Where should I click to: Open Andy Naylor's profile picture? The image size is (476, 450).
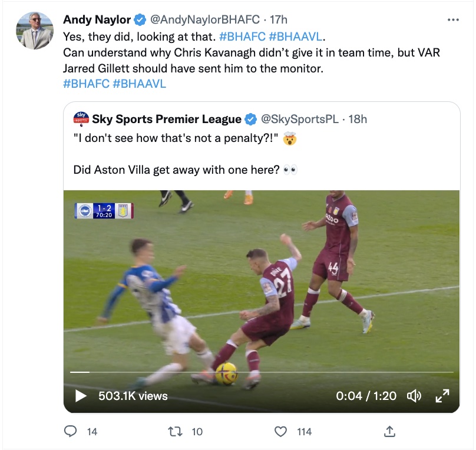coord(35,31)
